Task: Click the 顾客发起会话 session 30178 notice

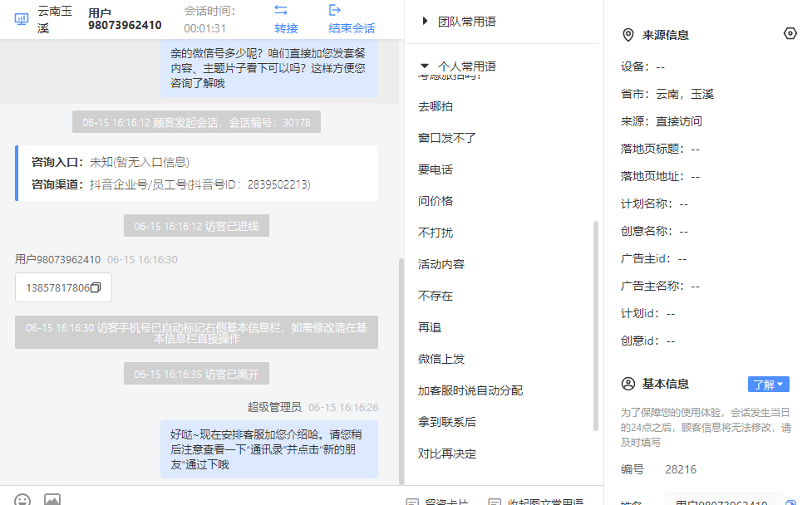Action: point(196,122)
